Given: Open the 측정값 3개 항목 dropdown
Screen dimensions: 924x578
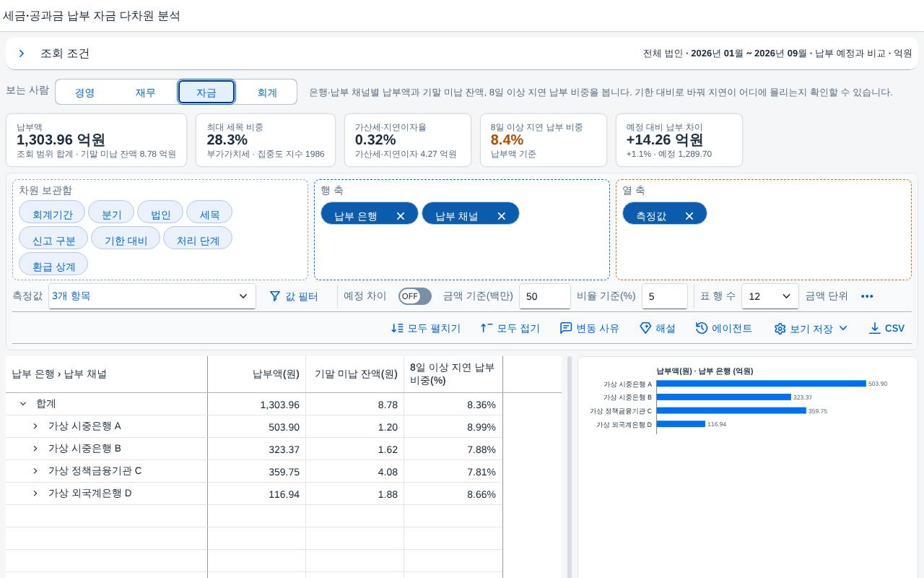Looking at the screenshot, I should coord(152,296).
